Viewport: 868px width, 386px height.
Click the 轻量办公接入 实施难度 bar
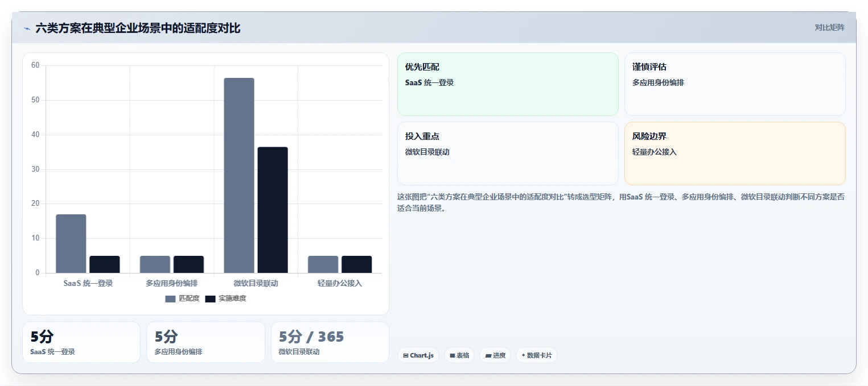[356, 264]
